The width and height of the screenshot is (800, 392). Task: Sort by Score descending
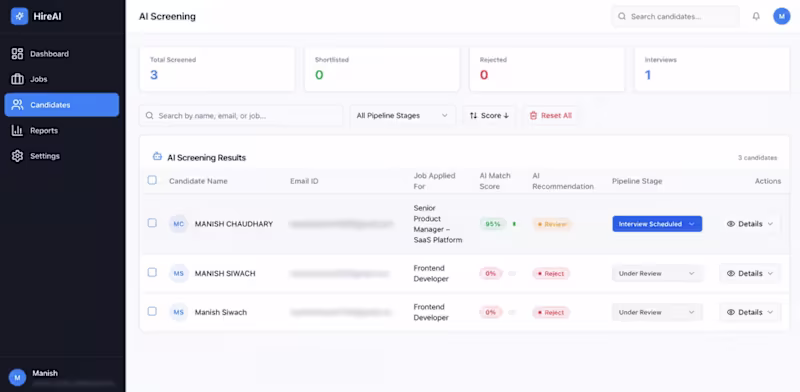point(489,116)
